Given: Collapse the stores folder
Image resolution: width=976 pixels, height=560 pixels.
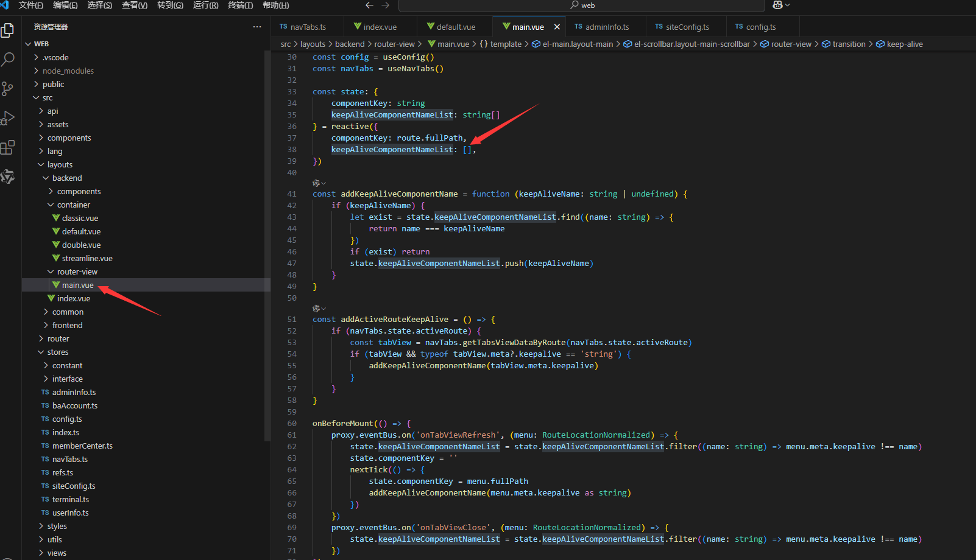Looking at the screenshot, I should point(58,352).
